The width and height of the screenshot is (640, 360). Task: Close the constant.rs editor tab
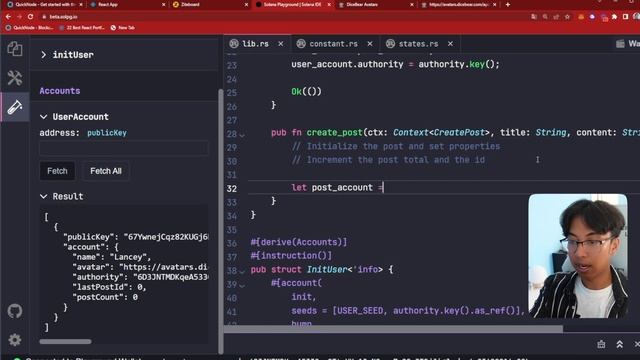point(370,44)
